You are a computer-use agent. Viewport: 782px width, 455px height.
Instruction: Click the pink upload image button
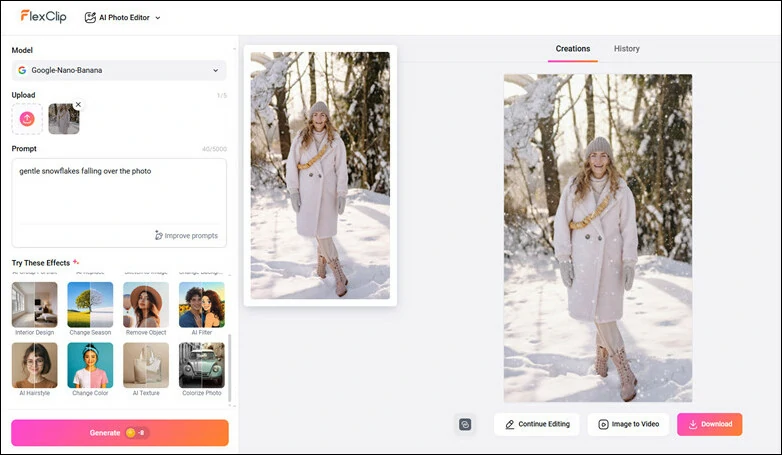27,119
